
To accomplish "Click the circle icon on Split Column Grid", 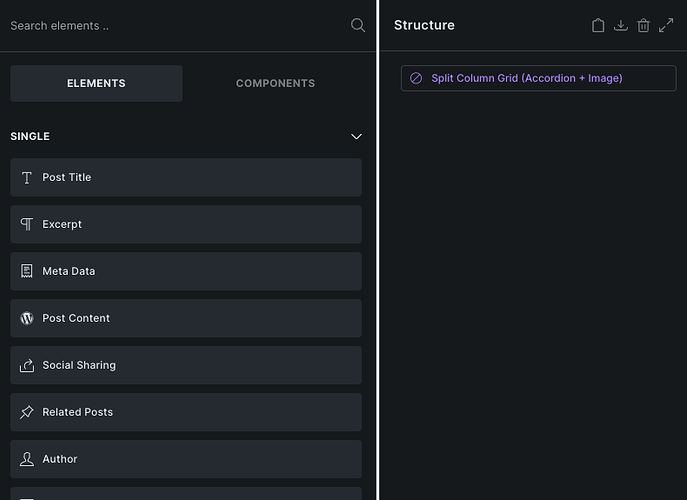I will coord(416,78).
